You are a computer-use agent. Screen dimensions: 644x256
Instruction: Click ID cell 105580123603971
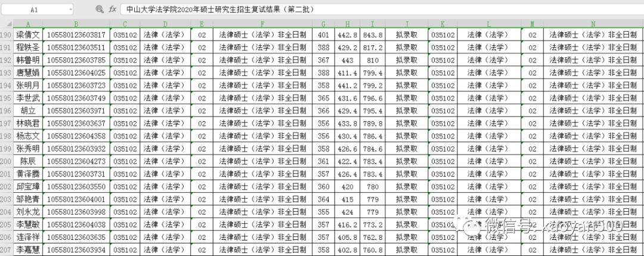point(76,111)
